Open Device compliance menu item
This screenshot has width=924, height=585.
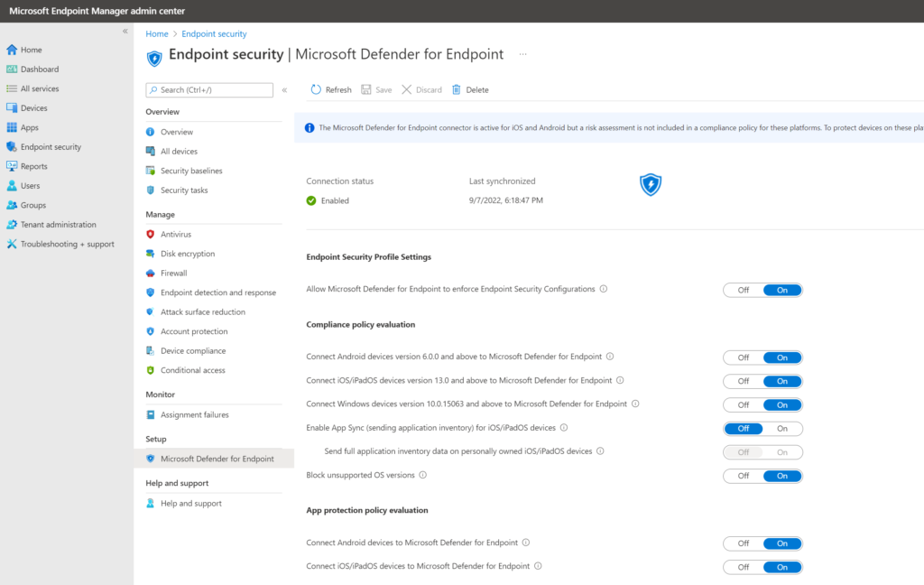[x=193, y=351]
